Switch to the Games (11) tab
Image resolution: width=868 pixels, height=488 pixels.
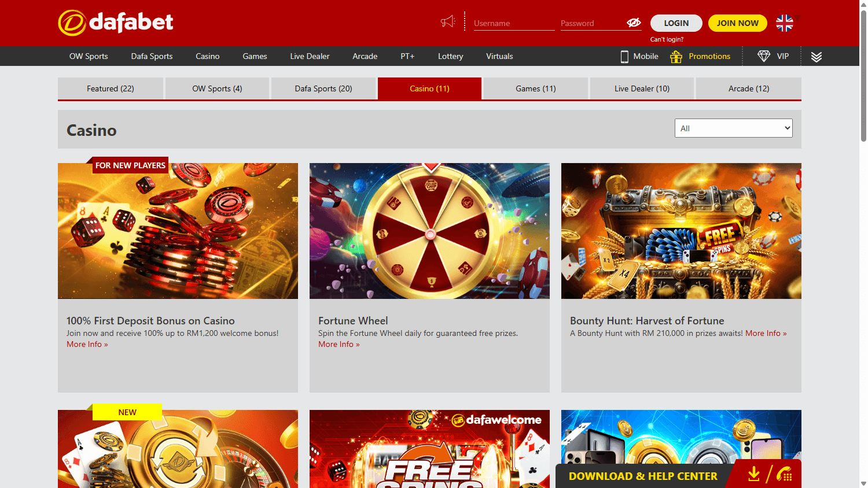tap(535, 88)
